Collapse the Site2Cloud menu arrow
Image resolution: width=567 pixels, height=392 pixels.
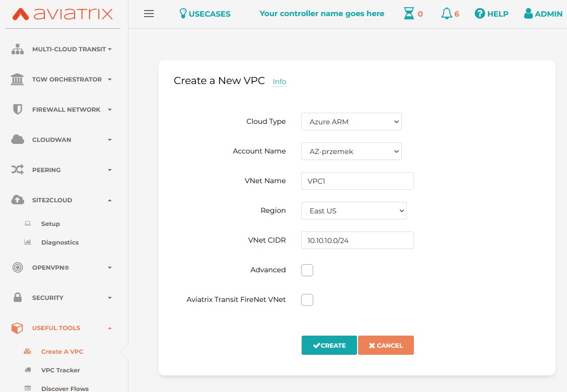(110, 200)
